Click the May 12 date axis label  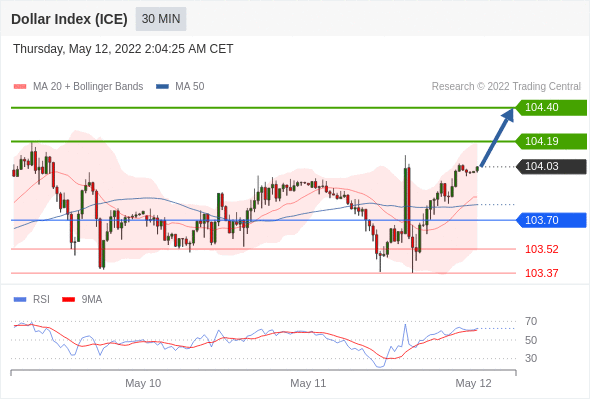click(473, 383)
